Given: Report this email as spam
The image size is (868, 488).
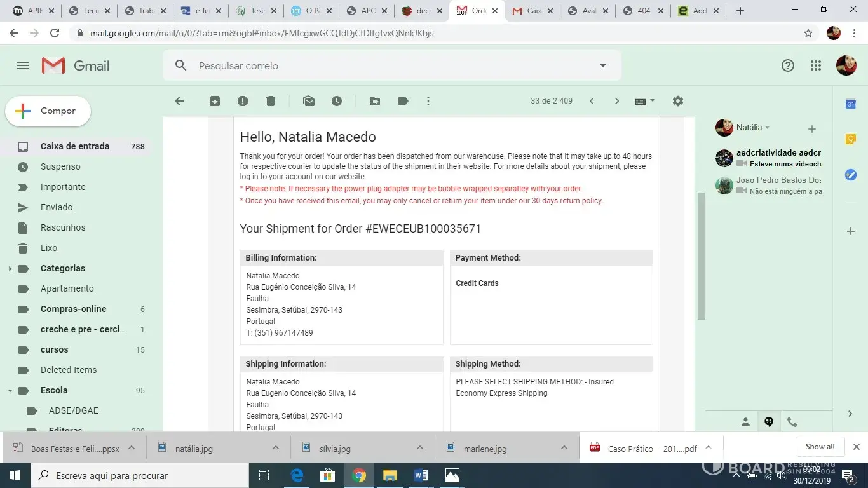Looking at the screenshot, I should pos(243,101).
